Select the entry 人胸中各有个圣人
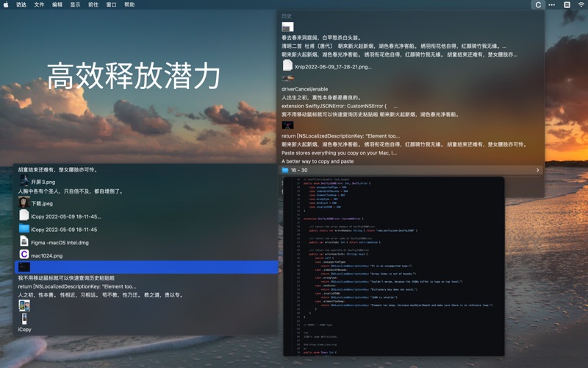Image resolution: width=588 pixels, height=368 pixels. click(71, 191)
